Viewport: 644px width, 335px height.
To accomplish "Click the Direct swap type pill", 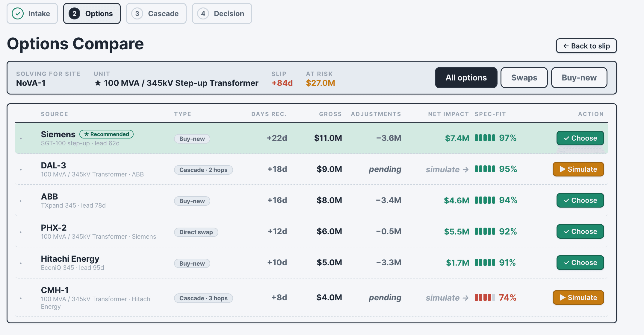I will (x=196, y=232).
